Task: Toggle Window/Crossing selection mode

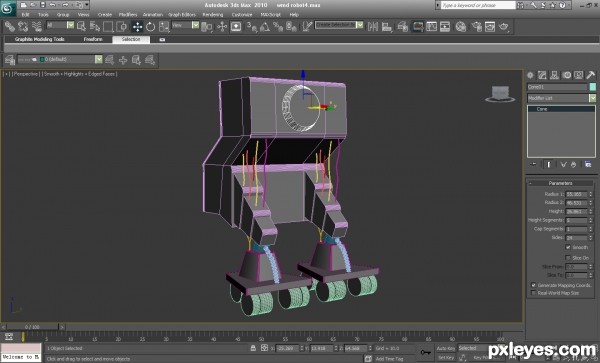Action: (x=122, y=26)
